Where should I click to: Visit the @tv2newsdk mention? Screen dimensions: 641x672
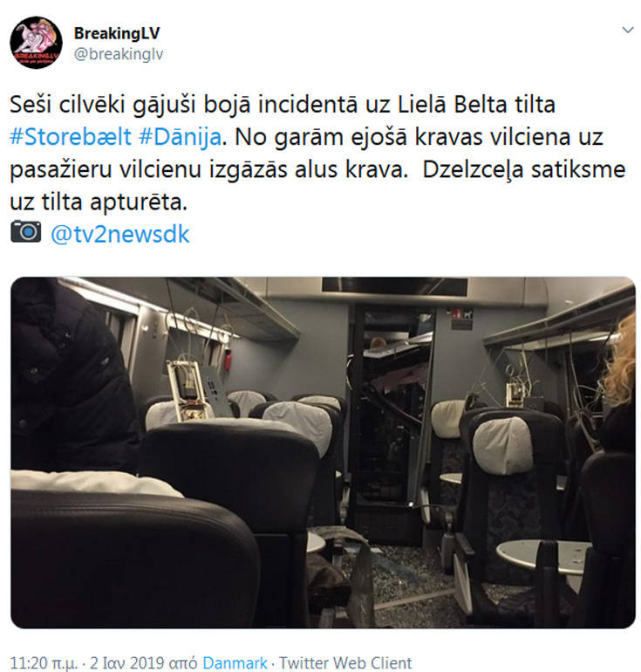point(119,234)
